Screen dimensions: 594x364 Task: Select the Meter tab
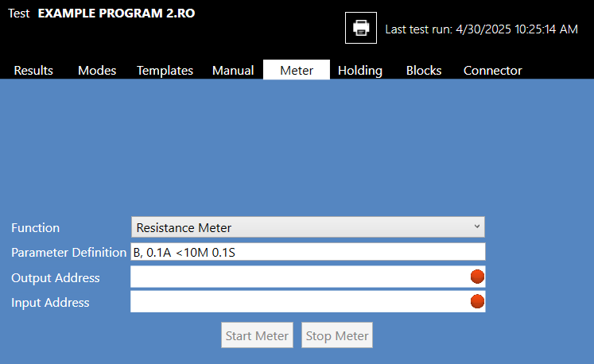(x=297, y=70)
